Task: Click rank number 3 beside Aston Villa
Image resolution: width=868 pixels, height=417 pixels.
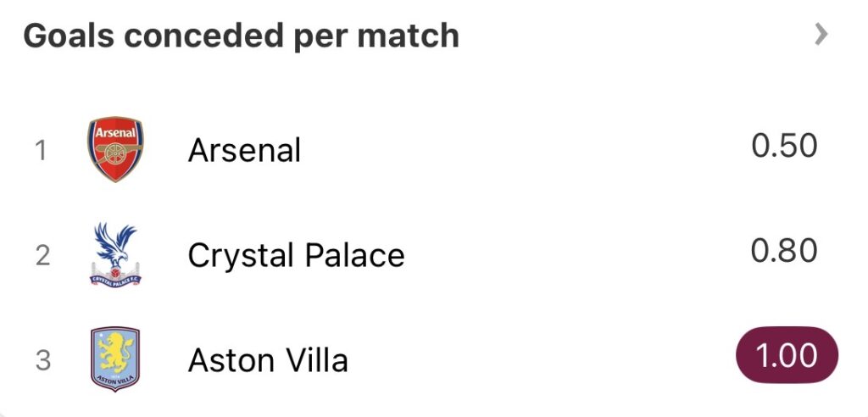Action: 42,360
